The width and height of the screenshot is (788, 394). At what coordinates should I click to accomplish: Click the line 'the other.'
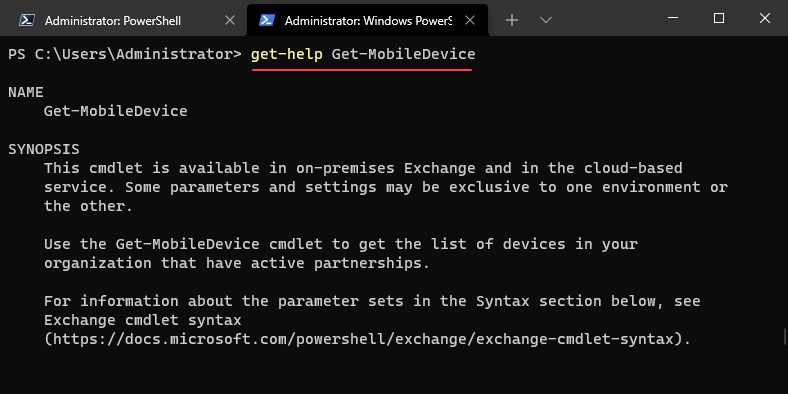click(x=88, y=206)
